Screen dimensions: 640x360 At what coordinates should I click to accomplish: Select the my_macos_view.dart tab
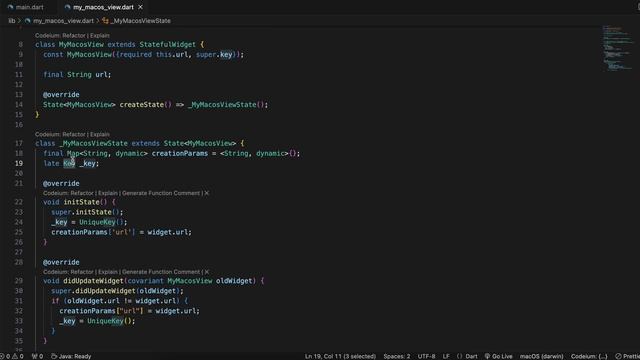click(103, 7)
